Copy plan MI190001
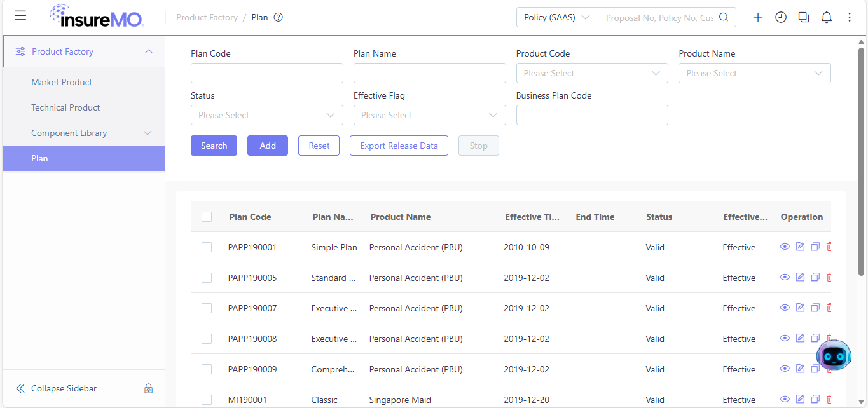Image resolution: width=868 pixels, height=408 pixels. coord(815,399)
